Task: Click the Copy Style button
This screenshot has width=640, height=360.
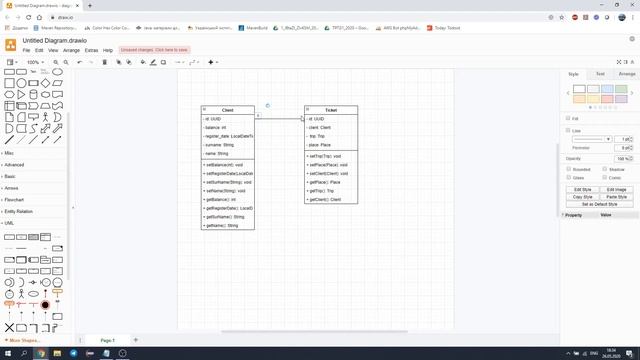Action: pyautogui.click(x=582, y=197)
